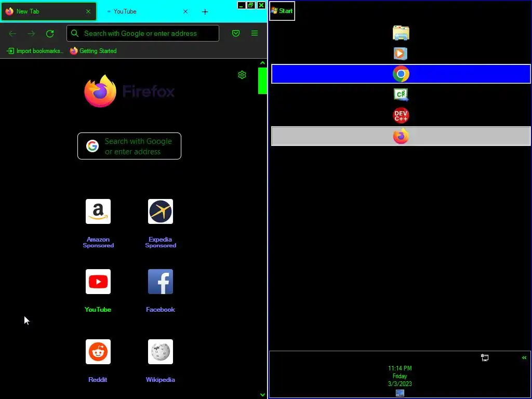Switch to the New Tab tab
532x399 pixels.
click(48, 11)
